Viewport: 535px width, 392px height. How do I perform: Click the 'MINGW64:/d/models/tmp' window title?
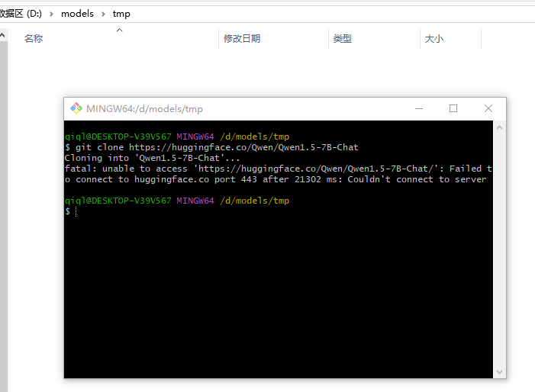145,109
